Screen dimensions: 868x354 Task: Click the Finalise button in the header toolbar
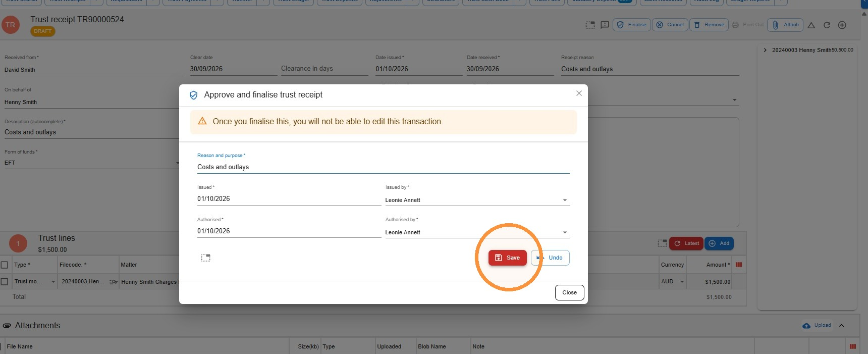click(x=631, y=25)
